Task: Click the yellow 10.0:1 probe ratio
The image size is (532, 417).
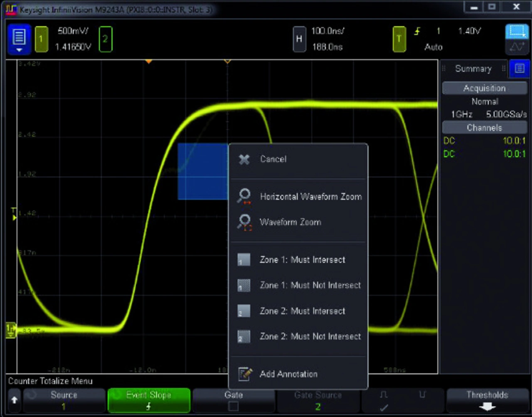Action: coord(514,141)
